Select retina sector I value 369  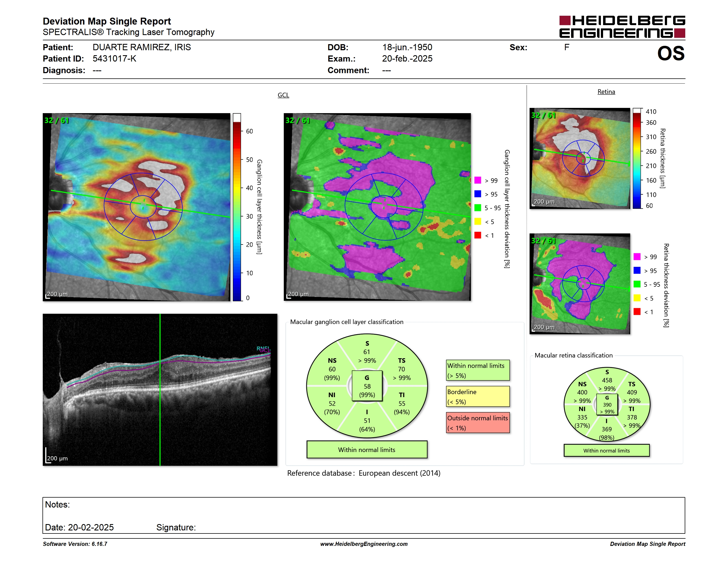[607, 429]
